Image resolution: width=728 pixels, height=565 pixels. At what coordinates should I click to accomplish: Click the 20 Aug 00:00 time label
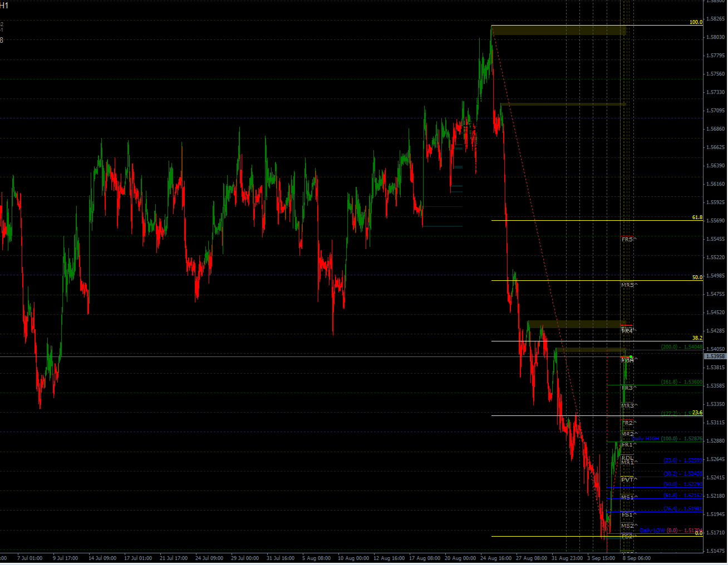point(460,558)
